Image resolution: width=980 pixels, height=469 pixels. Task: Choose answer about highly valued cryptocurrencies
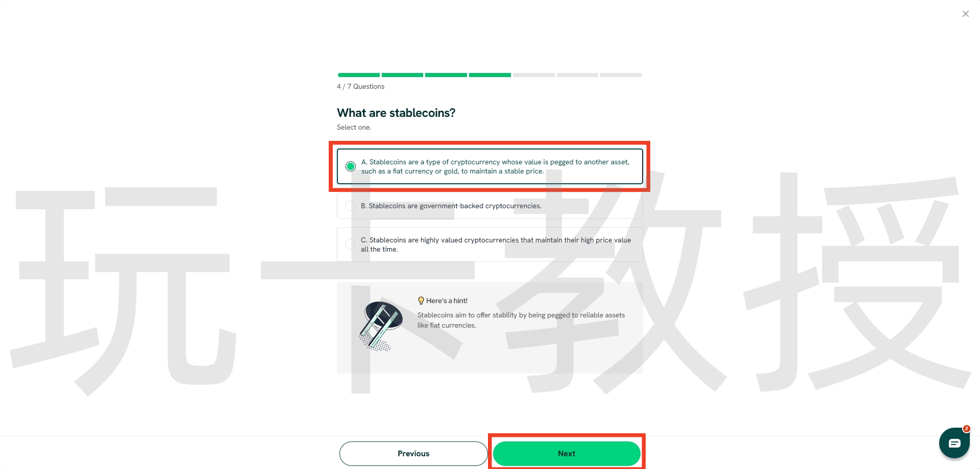click(x=496, y=244)
